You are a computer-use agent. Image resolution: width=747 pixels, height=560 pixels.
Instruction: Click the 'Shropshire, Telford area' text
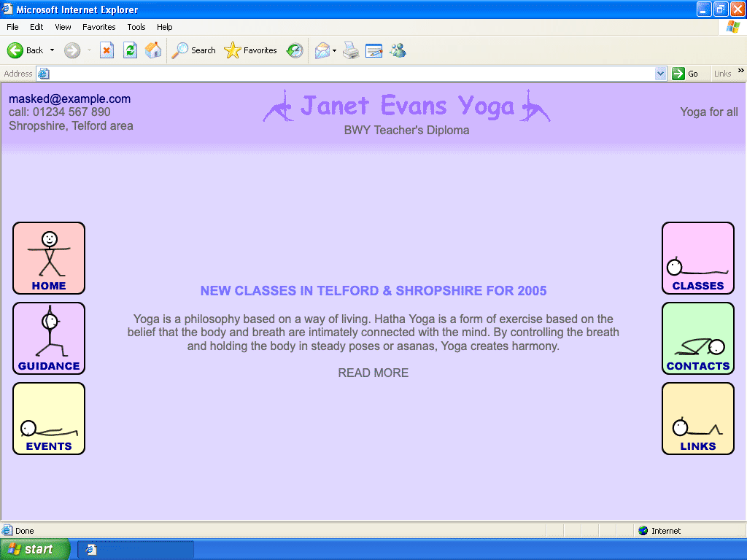71,125
